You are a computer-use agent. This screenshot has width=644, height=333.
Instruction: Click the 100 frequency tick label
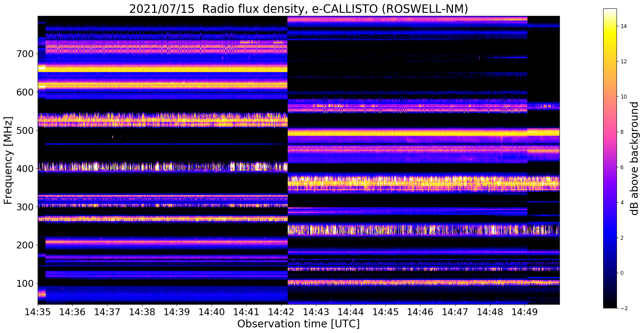[x=24, y=283]
